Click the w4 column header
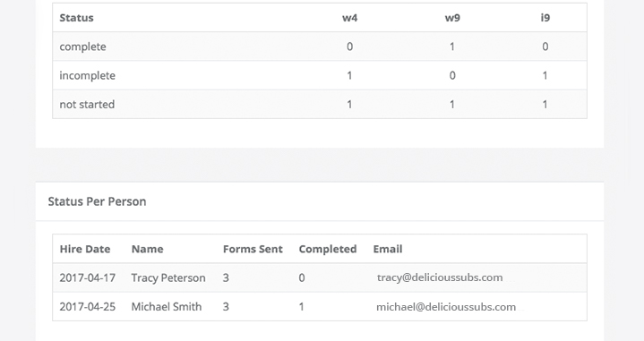 click(x=349, y=18)
